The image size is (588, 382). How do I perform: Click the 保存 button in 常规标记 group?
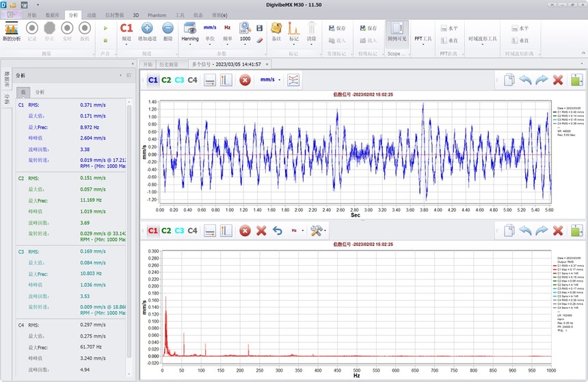click(x=338, y=29)
